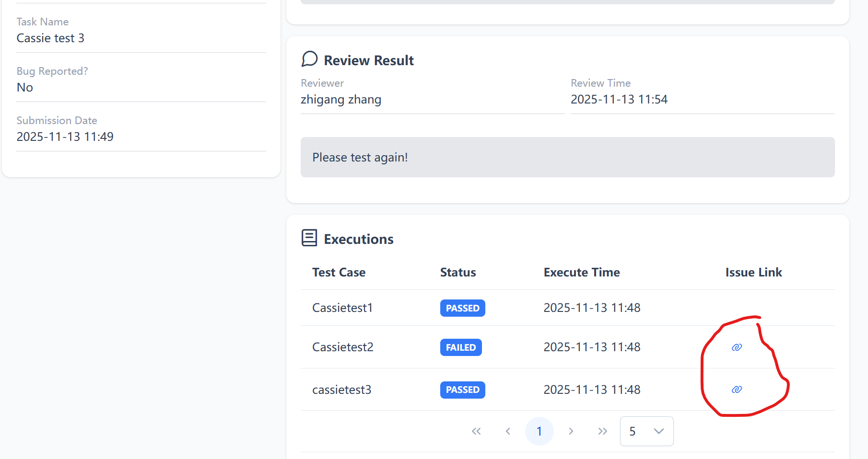
Task: Click the reviewer name zhigang zhang
Action: 340,100
